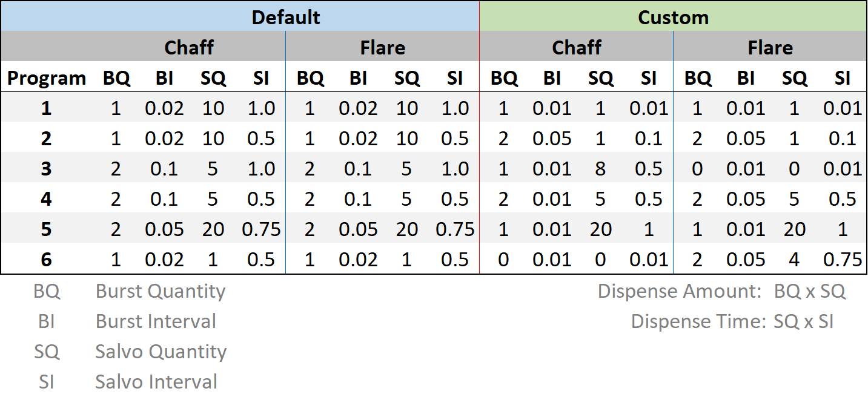Click the Dispense Time formula text

[732, 321]
